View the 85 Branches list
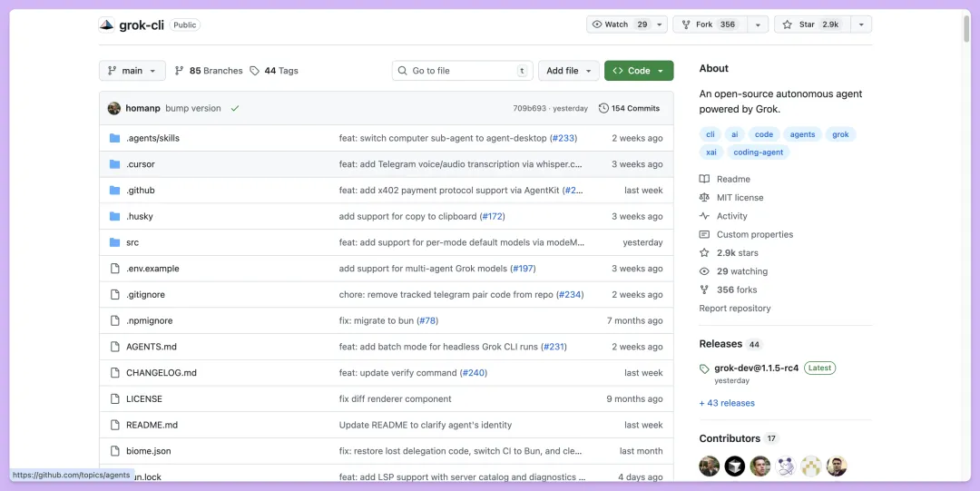This screenshot has width=980, height=491. click(x=209, y=71)
